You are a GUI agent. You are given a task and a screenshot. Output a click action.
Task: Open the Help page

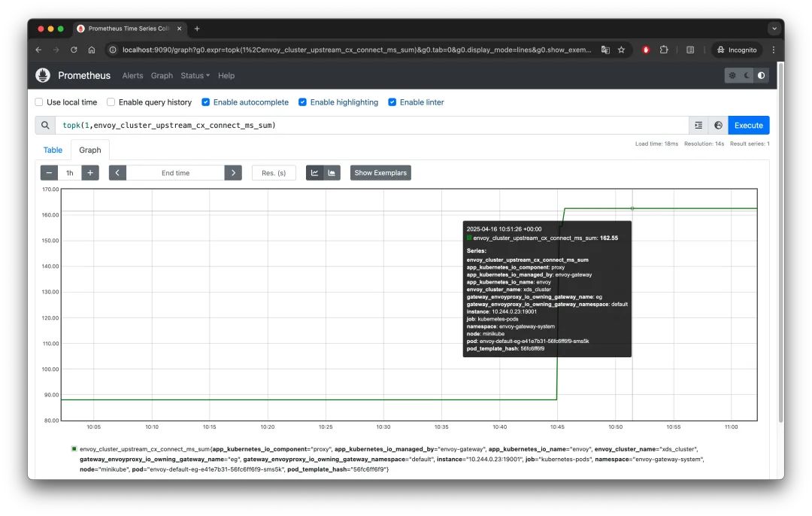(x=226, y=76)
